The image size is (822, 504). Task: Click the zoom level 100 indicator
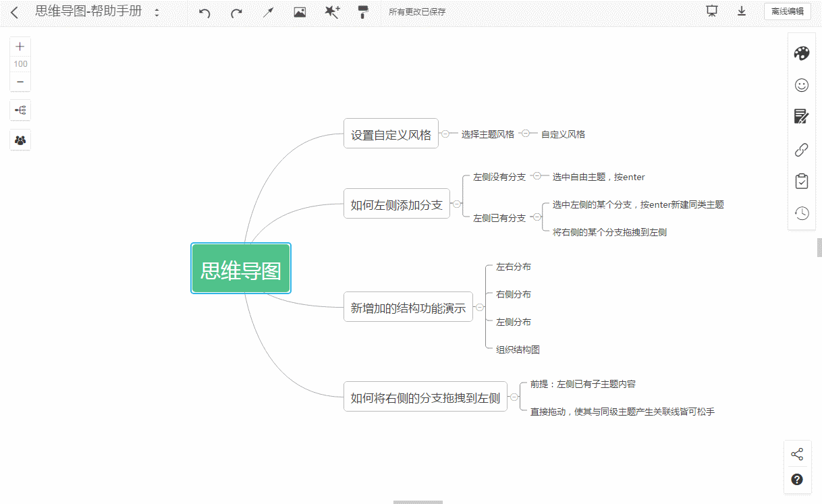(20, 63)
